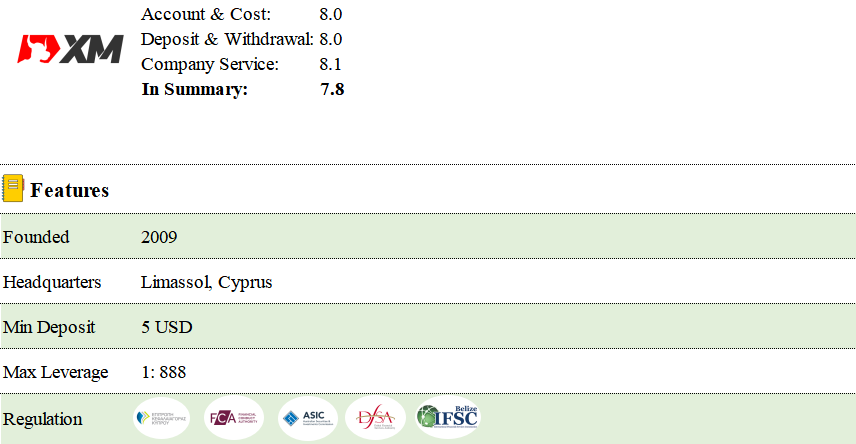Select the 8.0 Deposit & Withdrawal score
Image resolution: width=856 pixels, height=444 pixels.
click(x=331, y=39)
